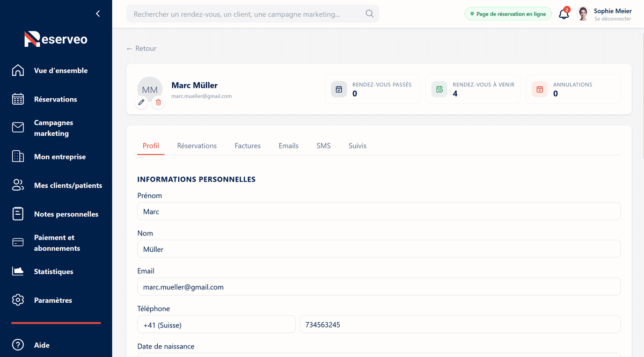Screen dimensions: 644x357
Task: Click the Marc Müller name heading
Action: 194,85
